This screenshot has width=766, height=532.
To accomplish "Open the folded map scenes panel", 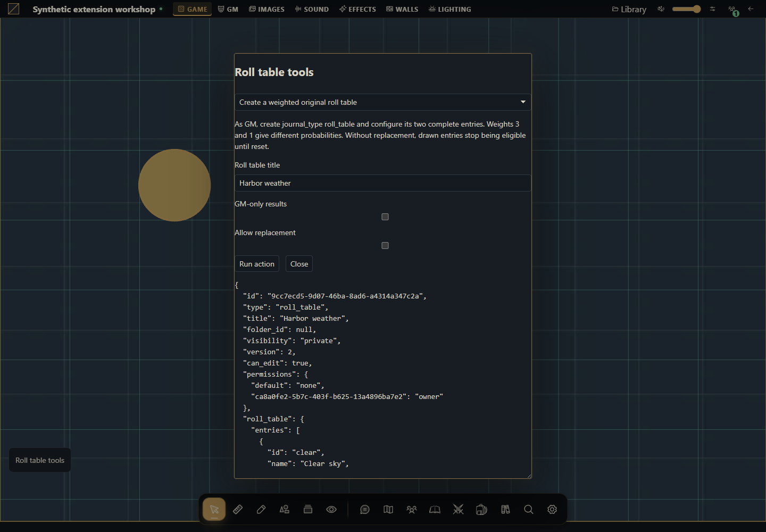I will click(388, 509).
